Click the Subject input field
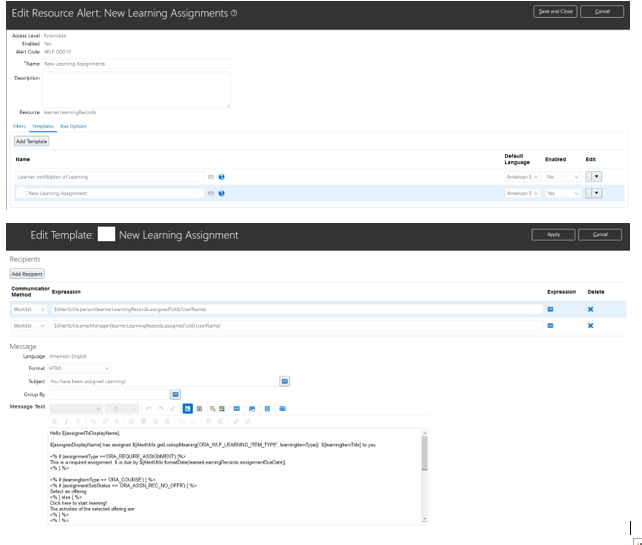Viewport: 642px width, 545px height. click(163, 381)
